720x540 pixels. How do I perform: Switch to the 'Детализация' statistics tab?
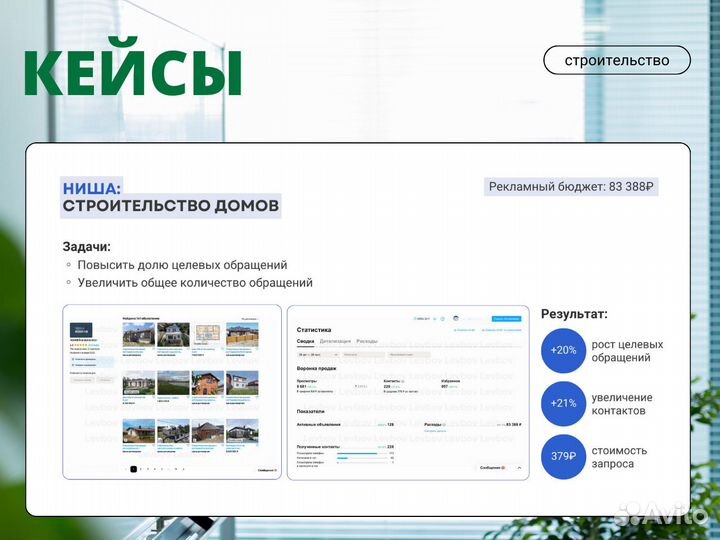tap(335, 341)
